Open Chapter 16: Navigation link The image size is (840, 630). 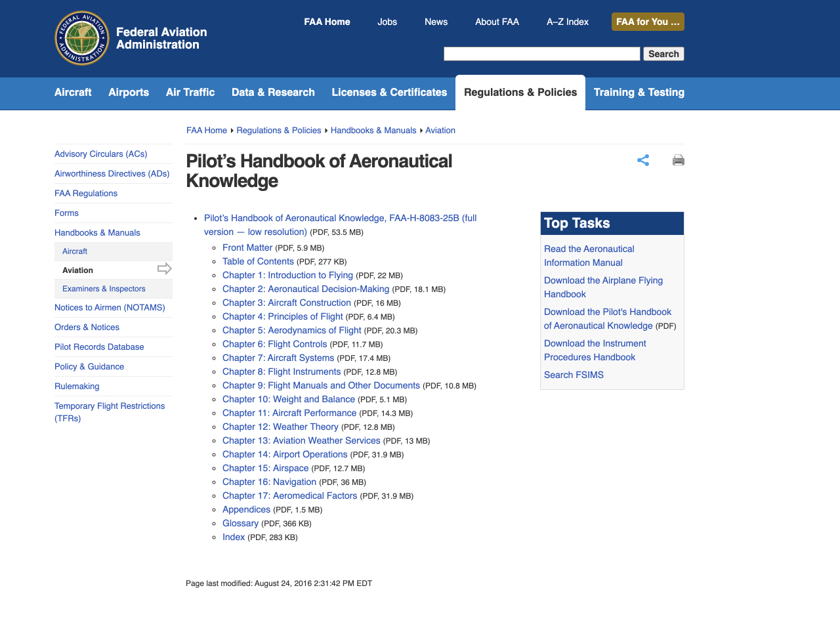click(269, 482)
